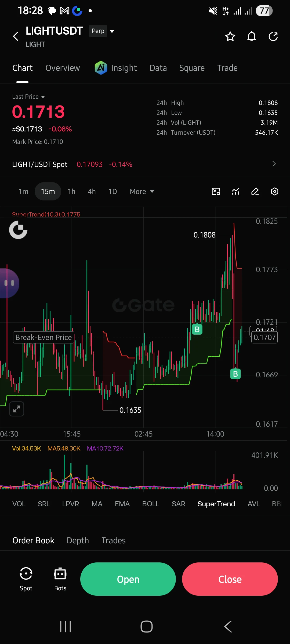Switch to Trades tab
The width and height of the screenshot is (290, 644).
coord(113,540)
